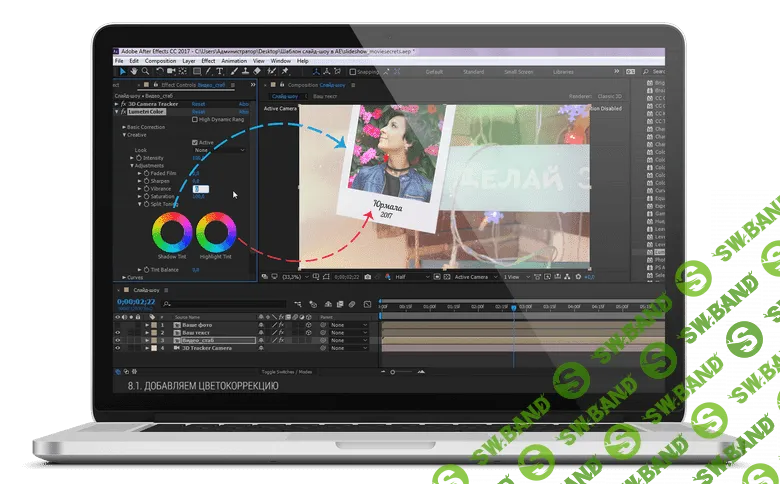Image resolution: width=780 pixels, height=484 pixels.
Task: Toggle 3D Camera Tracker fx switch
Action: click(124, 104)
